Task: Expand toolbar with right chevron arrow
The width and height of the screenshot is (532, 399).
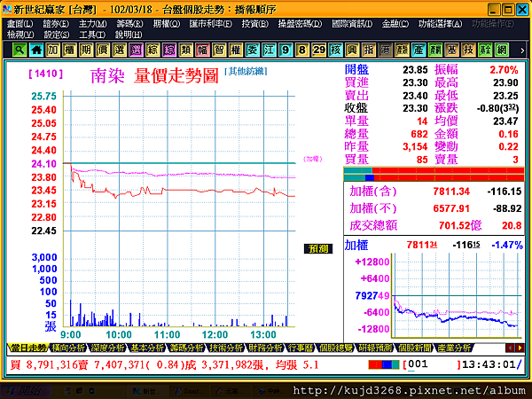Action: (x=522, y=51)
